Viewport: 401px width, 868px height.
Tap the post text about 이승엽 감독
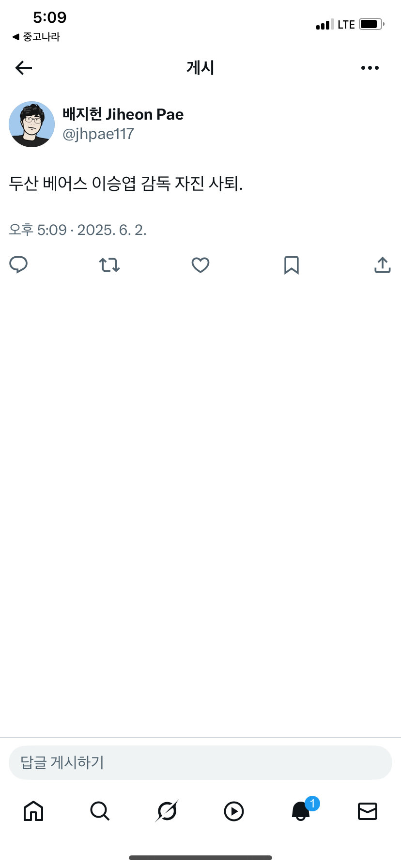click(126, 184)
